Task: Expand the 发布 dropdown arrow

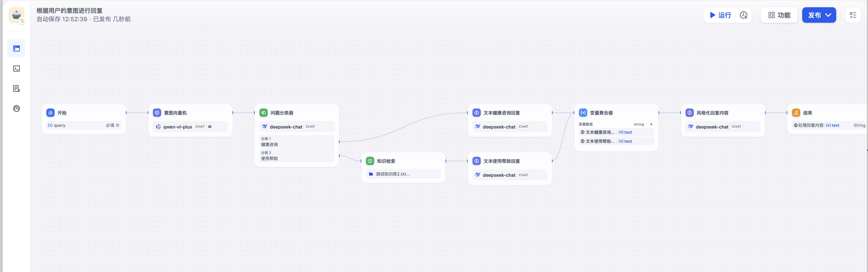Action: 828,15
